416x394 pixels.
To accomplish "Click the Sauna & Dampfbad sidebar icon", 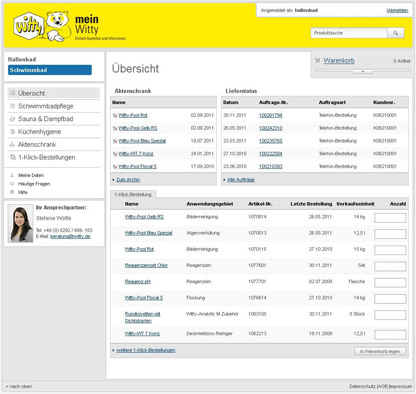I will (13, 119).
